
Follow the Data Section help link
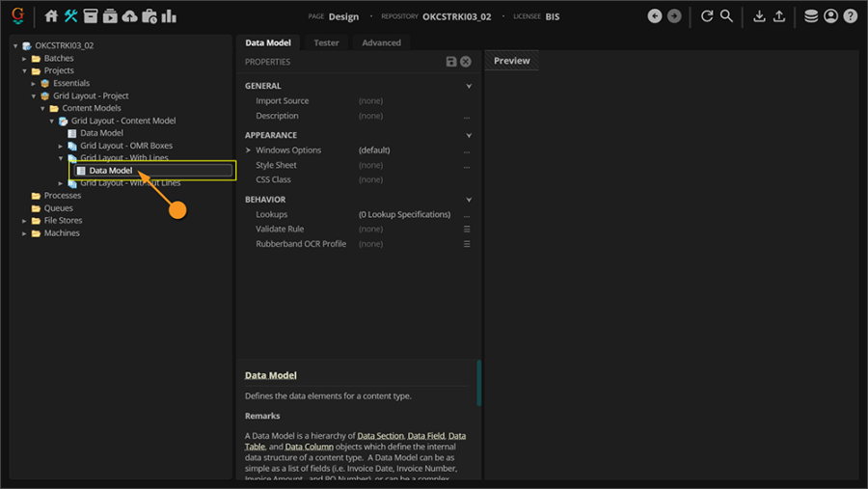(380, 436)
